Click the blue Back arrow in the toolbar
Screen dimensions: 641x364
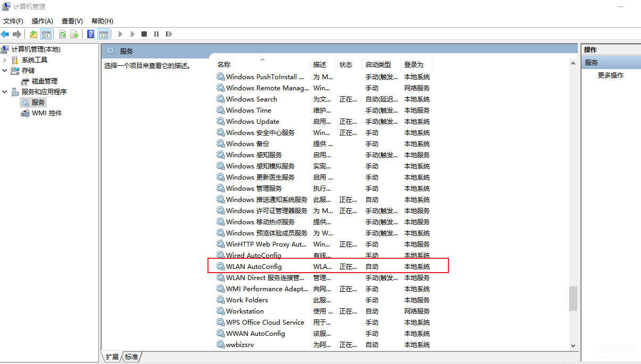pyautogui.click(x=5, y=34)
